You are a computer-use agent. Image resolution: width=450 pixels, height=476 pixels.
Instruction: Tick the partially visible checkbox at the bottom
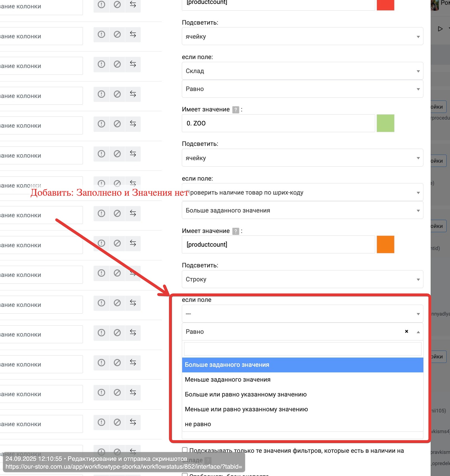[x=185, y=474]
